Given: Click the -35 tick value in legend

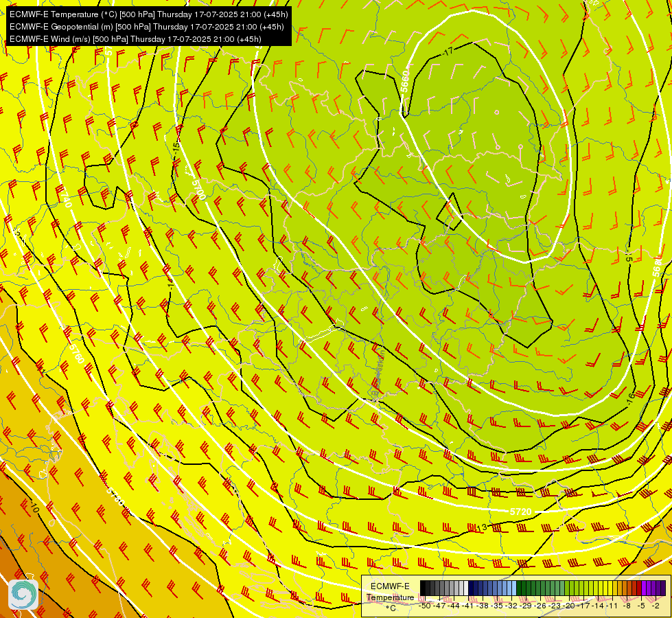Looking at the screenshot, I should click(x=497, y=606).
